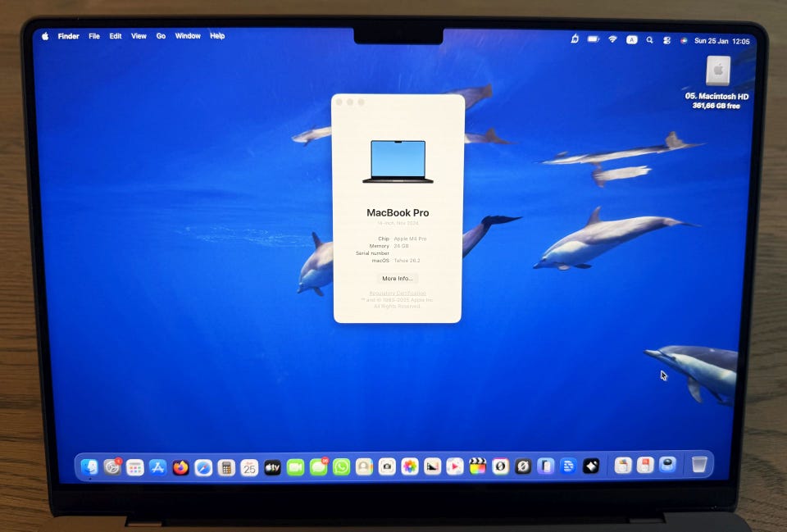The width and height of the screenshot is (787, 532).
Task: Click the MacBook Pro image in About window
Action: [398, 161]
